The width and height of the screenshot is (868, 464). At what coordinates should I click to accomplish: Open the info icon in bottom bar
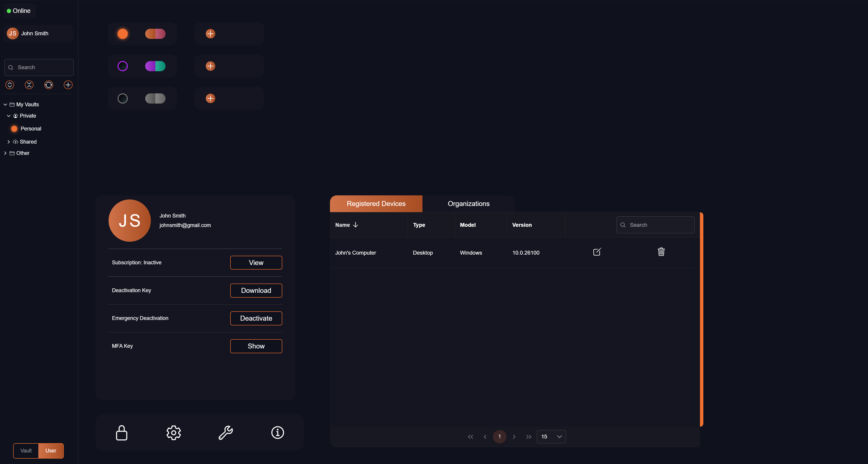click(x=277, y=433)
